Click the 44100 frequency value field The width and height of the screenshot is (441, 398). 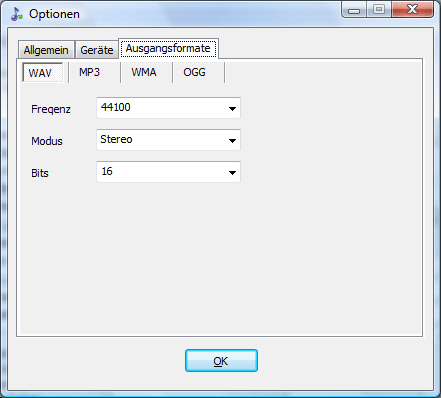(x=168, y=108)
